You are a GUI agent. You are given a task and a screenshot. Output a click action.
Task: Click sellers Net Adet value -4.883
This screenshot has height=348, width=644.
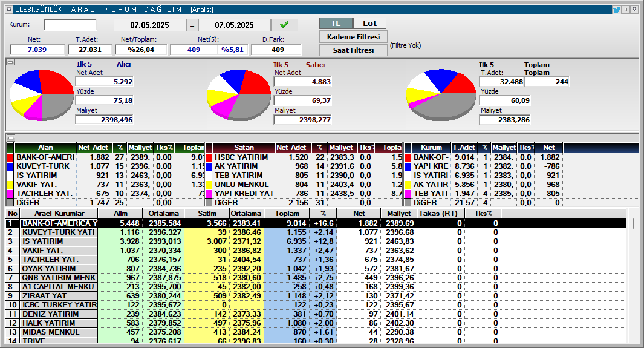(x=302, y=82)
